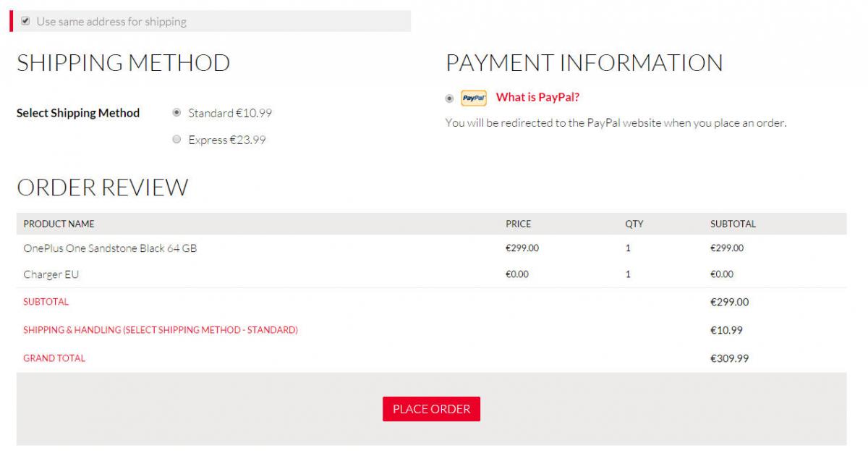This screenshot has height=451, width=868.
Task: Select Standard €10.99 shipping radio button
Action: [x=176, y=112]
